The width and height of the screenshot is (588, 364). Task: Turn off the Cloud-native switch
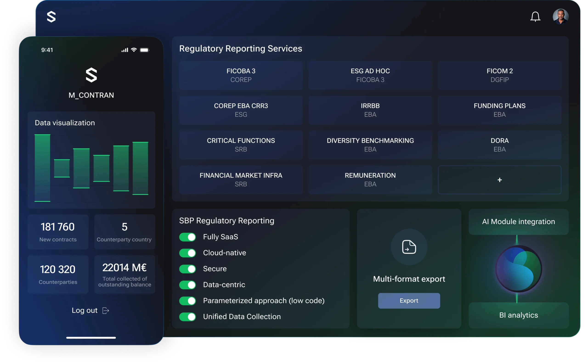tap(187, 253)
